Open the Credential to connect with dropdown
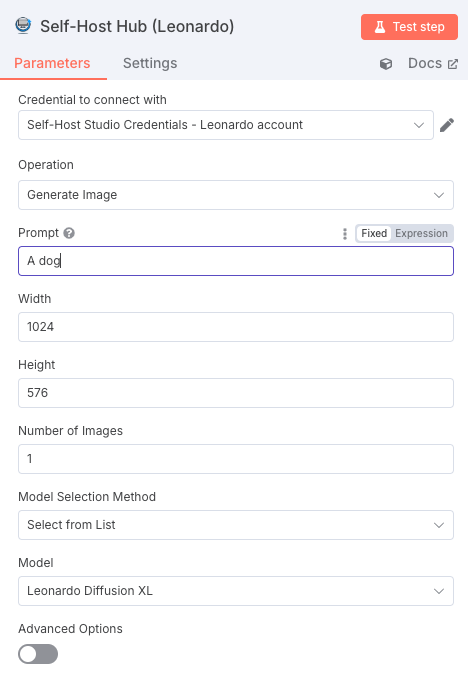The height and width of the screenshot is (680, 468). pos(226,125)
